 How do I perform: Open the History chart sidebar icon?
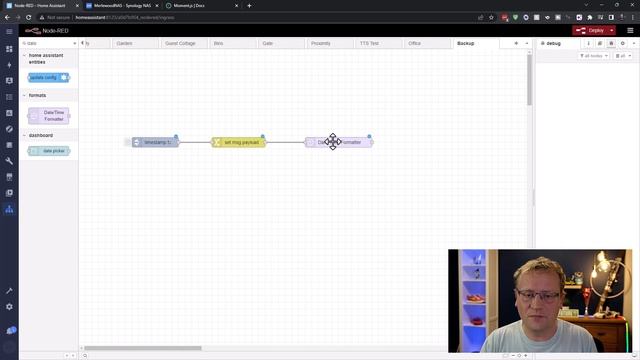9,113
